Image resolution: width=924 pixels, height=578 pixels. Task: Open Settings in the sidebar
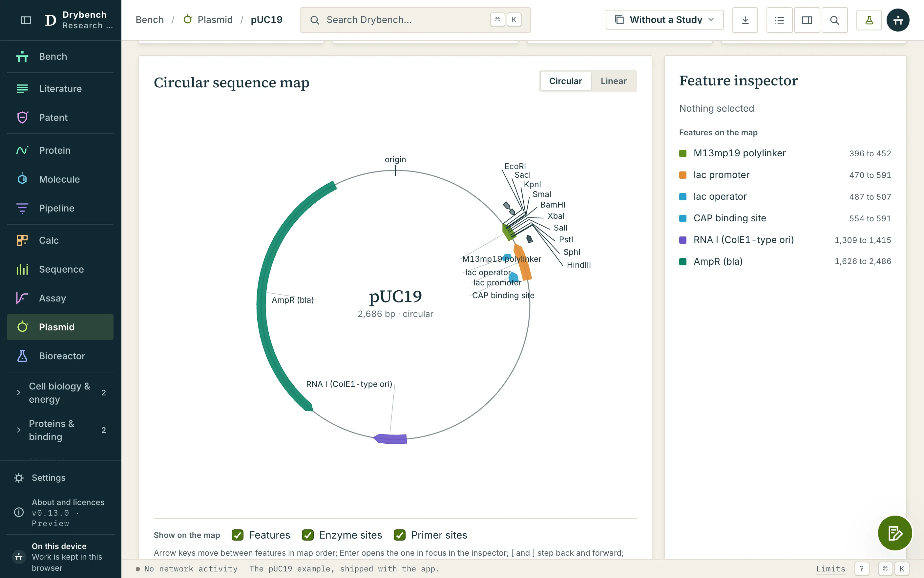coord(60,478)
